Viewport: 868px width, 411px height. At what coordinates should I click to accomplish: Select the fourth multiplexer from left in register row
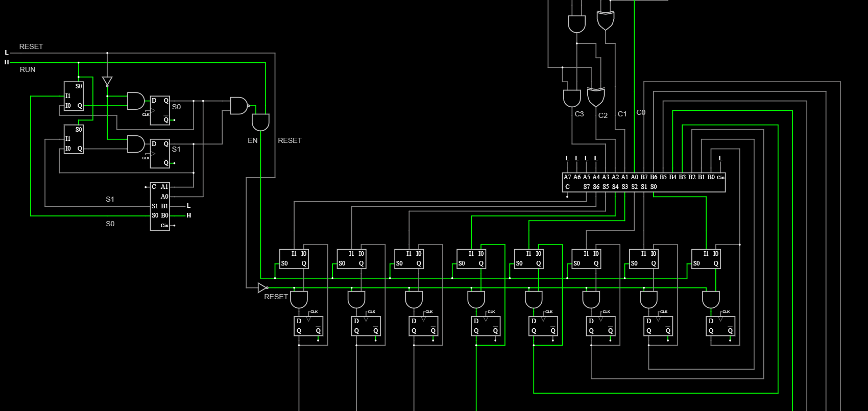(471, 259)
